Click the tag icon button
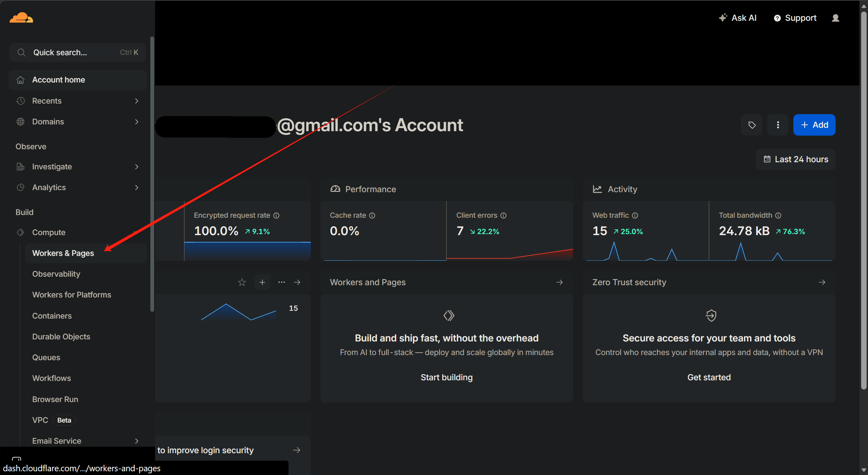Viewport: 868px width, 475px height. pyautogui.click(x=752, y=125)
